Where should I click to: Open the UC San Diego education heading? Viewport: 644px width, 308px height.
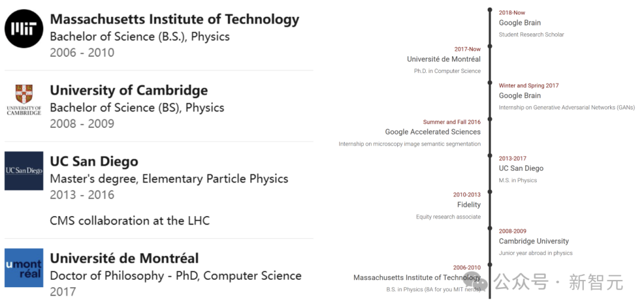94,162
